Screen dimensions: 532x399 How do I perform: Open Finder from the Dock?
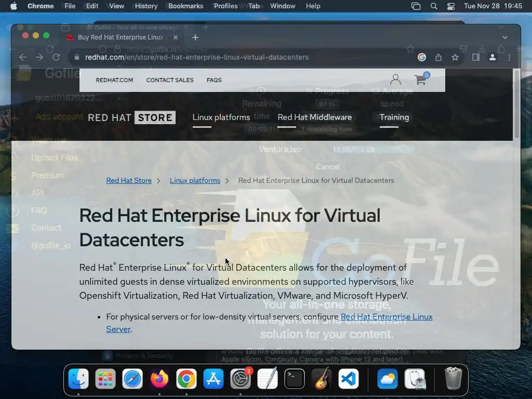78,379
